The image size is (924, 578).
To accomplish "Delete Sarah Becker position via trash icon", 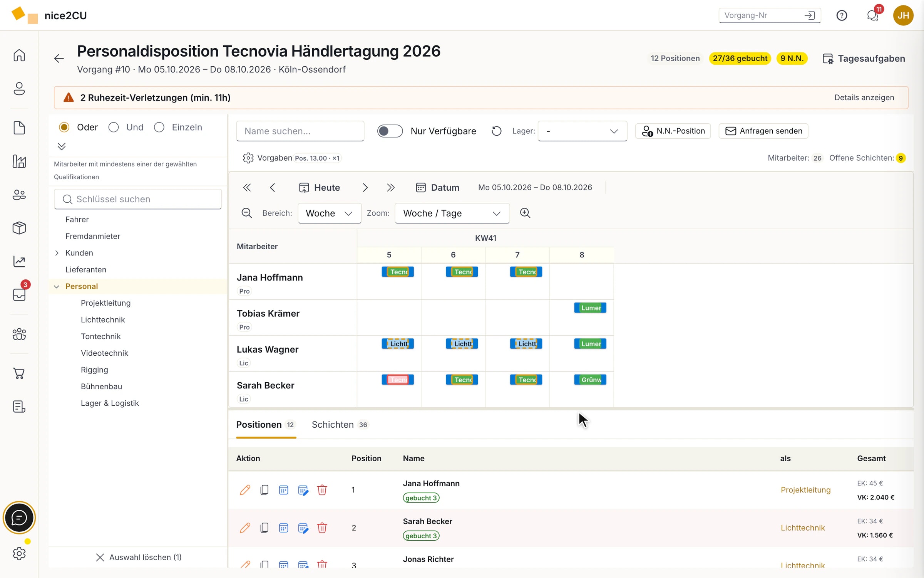I will (322, 528).
